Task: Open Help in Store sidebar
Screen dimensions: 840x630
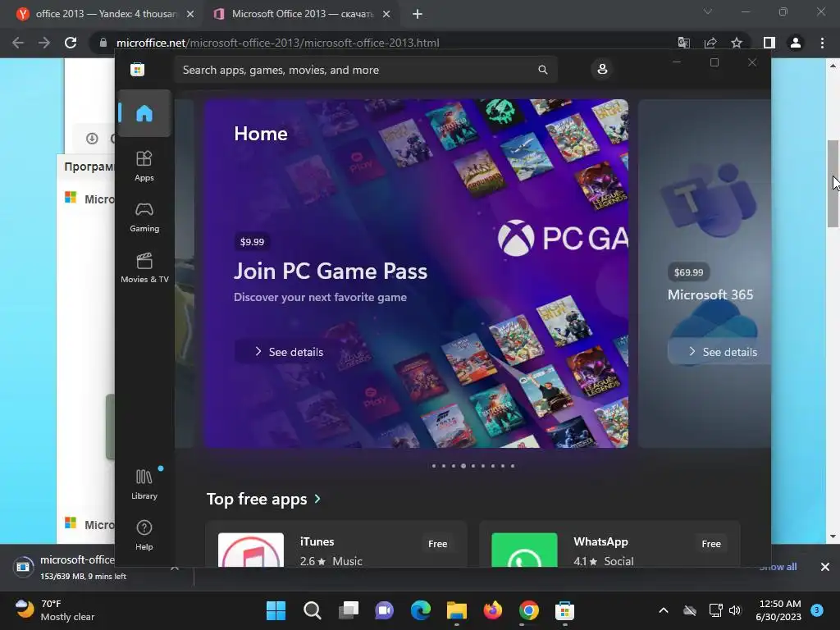Action: tap(144, 535)
